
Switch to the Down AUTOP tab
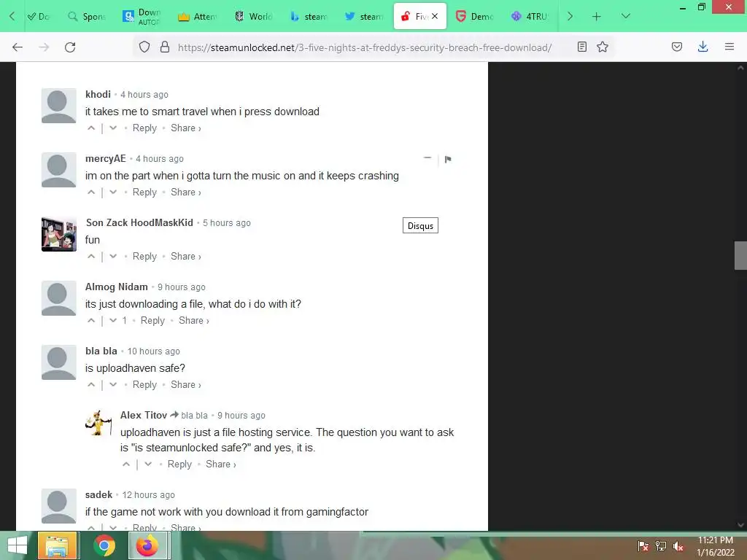click(x=142, y=17)
